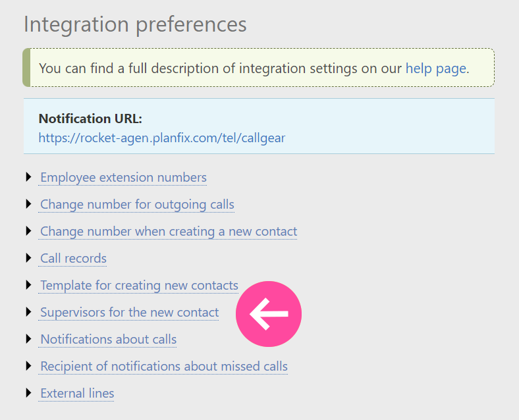Screen dimensions: 519x420
Task: Expand Change number for outgoing calls arrow
Action: [28, 204]
